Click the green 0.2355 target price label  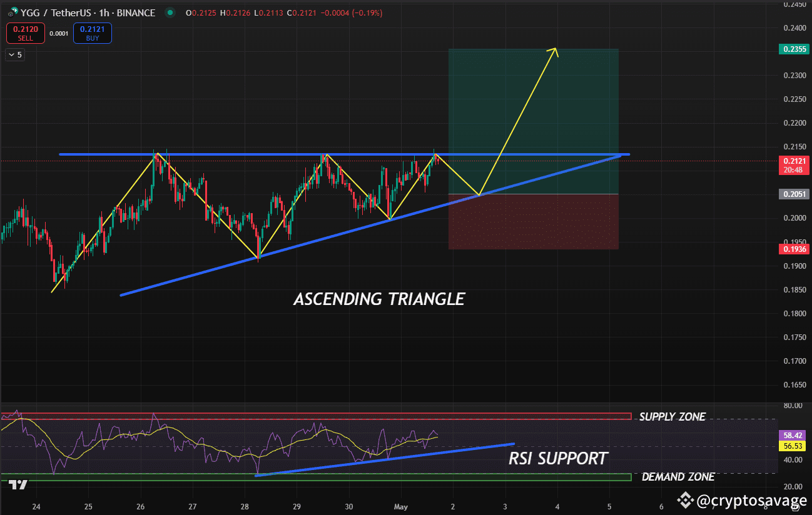[794, 49]
